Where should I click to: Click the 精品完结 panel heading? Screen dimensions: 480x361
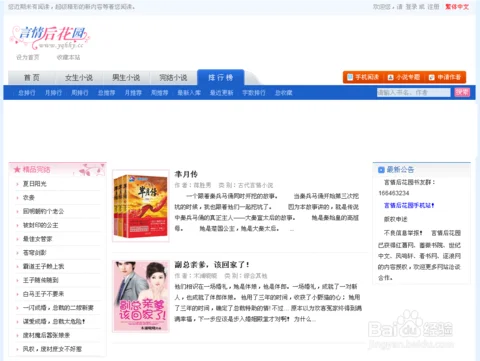36,170
